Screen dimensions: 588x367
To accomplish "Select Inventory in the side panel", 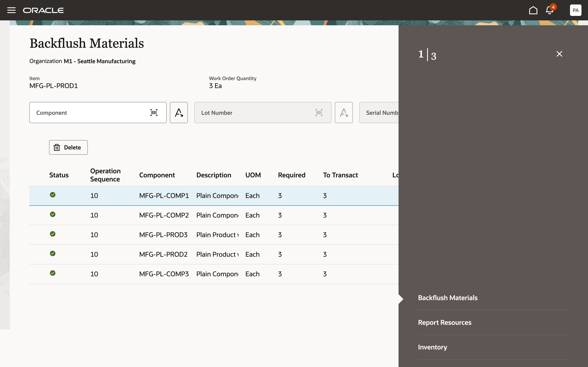I will [432, 347].
